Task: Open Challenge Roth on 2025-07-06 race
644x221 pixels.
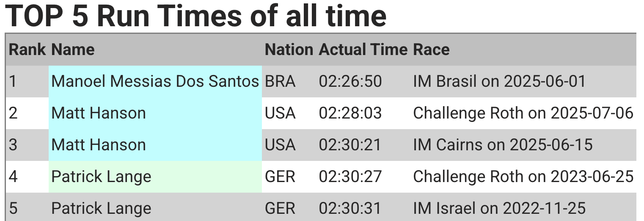Action: coord(523,113)
